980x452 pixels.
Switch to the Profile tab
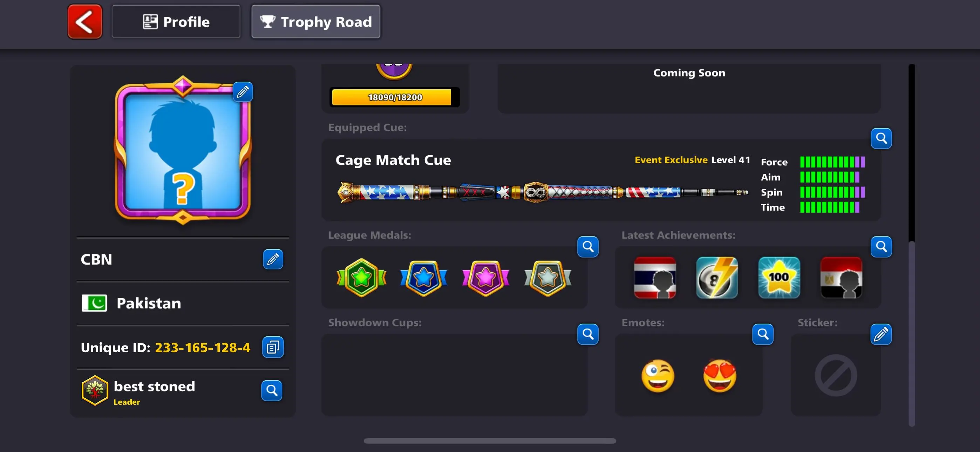(176, 22)
